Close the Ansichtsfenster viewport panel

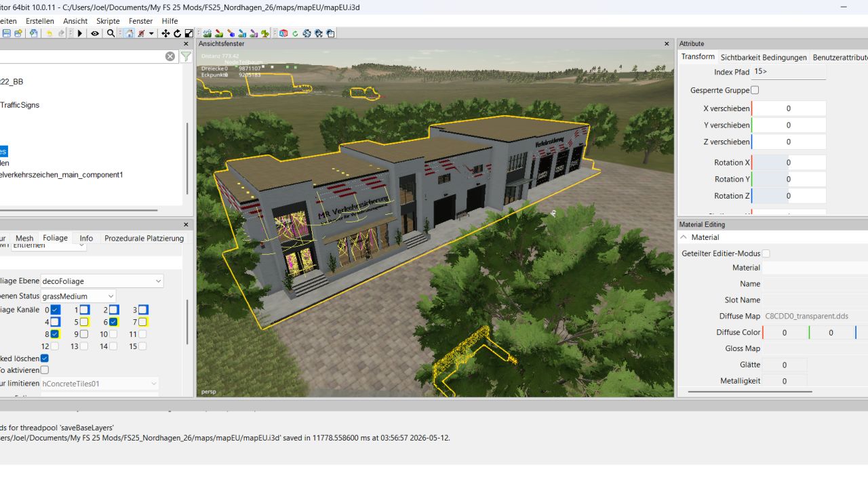pos(667,43)
